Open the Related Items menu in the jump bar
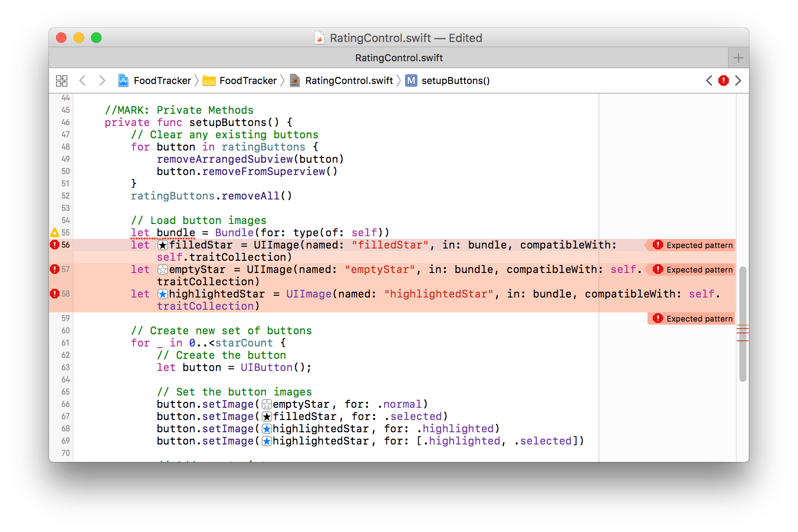This screenshot has height=532, width=798. [62, 80]
